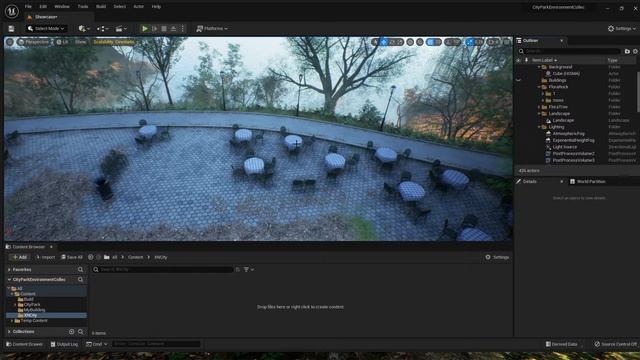Viewport: 640px width, 360px height.
Task: Open the Platforms dropdown
Action: click(x=212, y=29)
